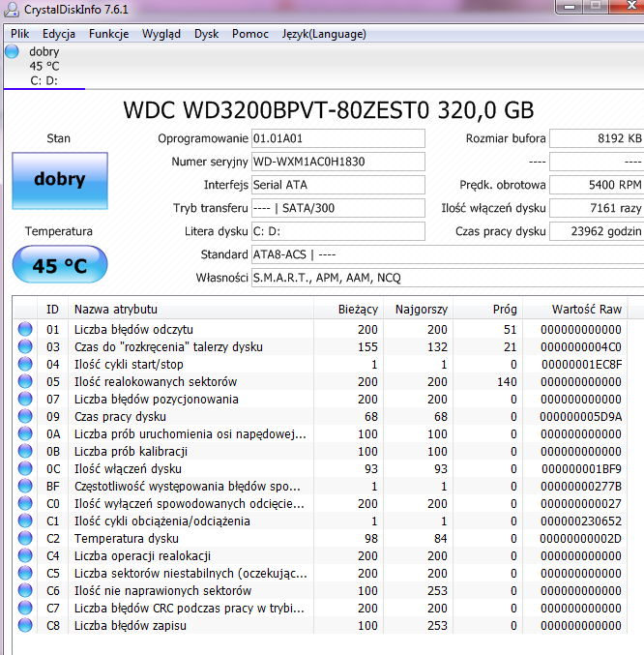Click the 'ID' column header
644x655 pixels.
tap(52, 310)
